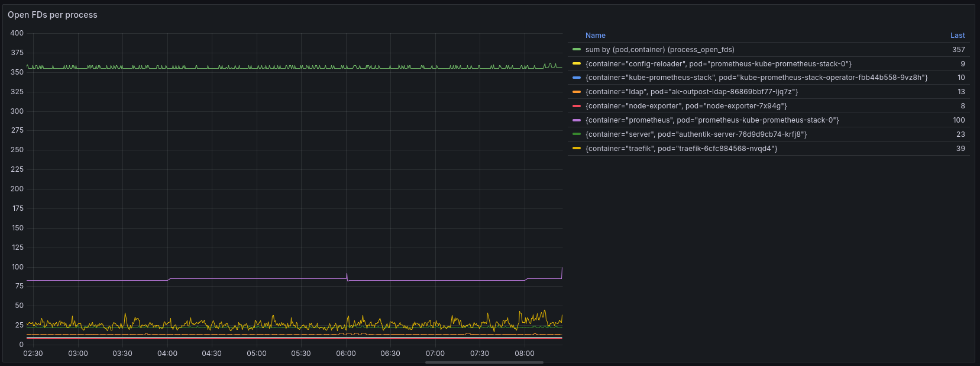Click the prometheus line spike at 06:00
This screenshot has height=366, width=980.
pyautogui.click(x=347, y=275)
